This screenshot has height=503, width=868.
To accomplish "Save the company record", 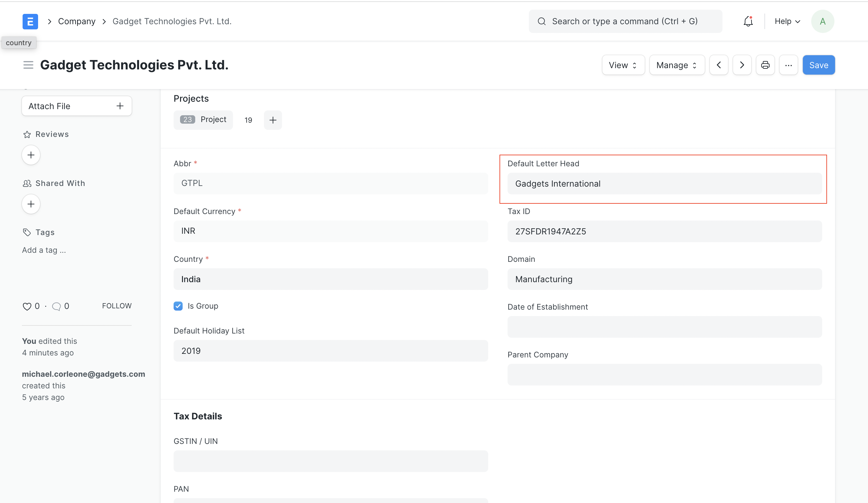I will pos(818,65).
